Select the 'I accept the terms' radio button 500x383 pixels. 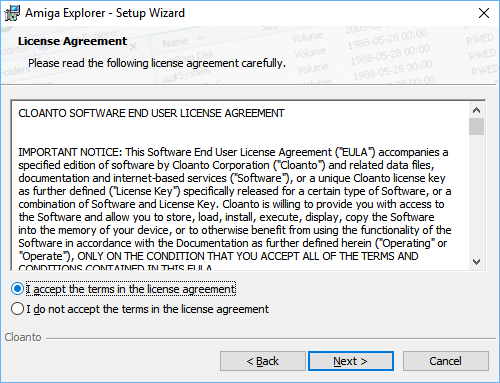(17, 289)
